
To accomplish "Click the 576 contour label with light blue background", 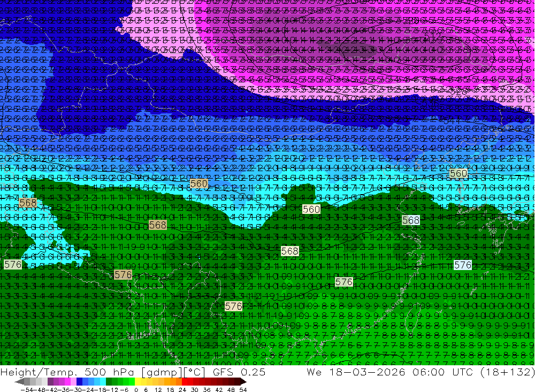I will (x=463, y=265).
